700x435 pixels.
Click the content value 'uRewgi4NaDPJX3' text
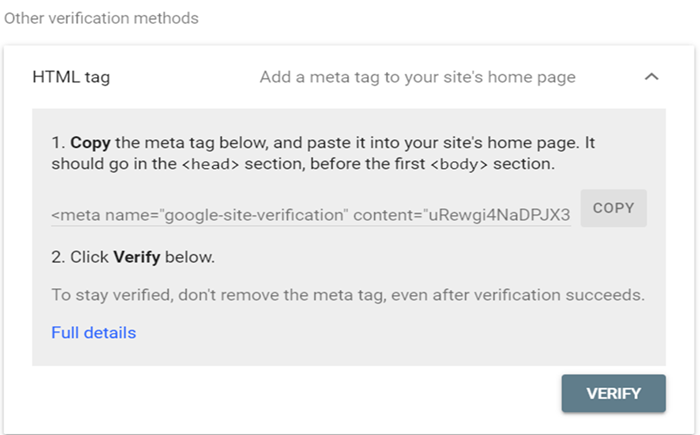[500, 214]
